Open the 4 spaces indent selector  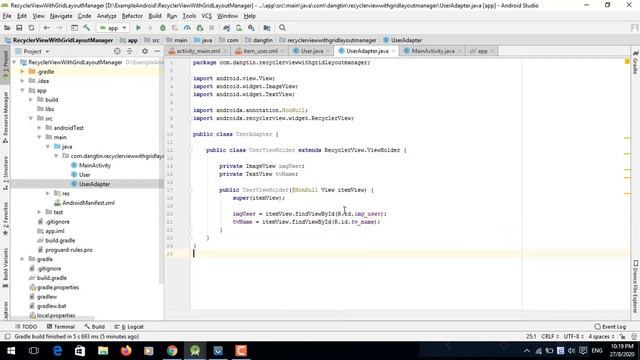(601, 337)
